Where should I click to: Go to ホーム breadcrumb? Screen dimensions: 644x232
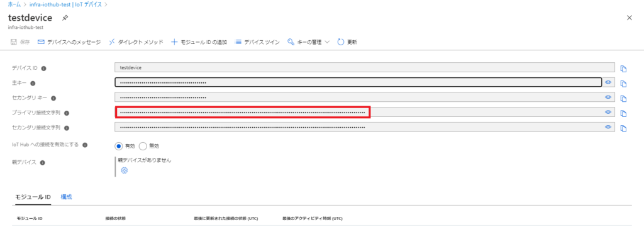[x=14, y=4]
